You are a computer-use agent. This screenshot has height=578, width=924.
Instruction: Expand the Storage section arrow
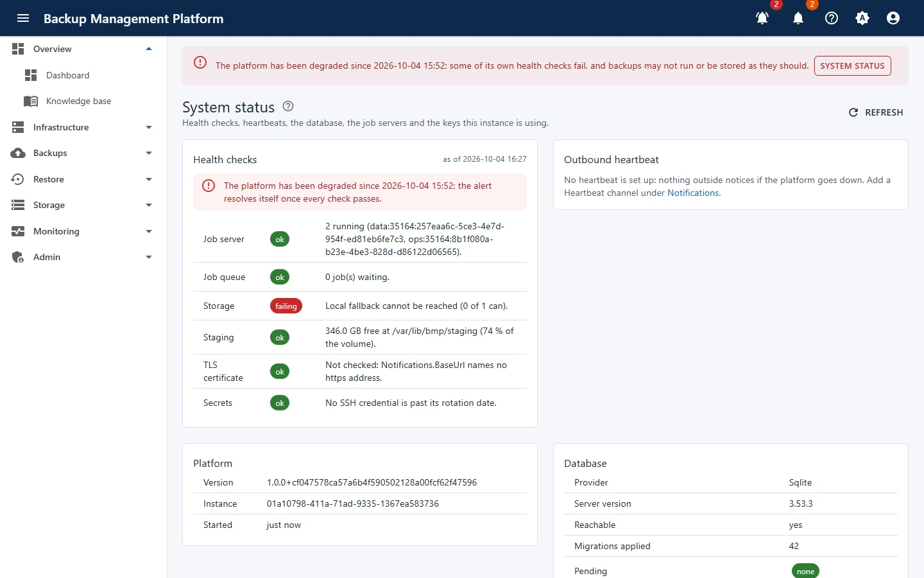[x=149, y=205]
